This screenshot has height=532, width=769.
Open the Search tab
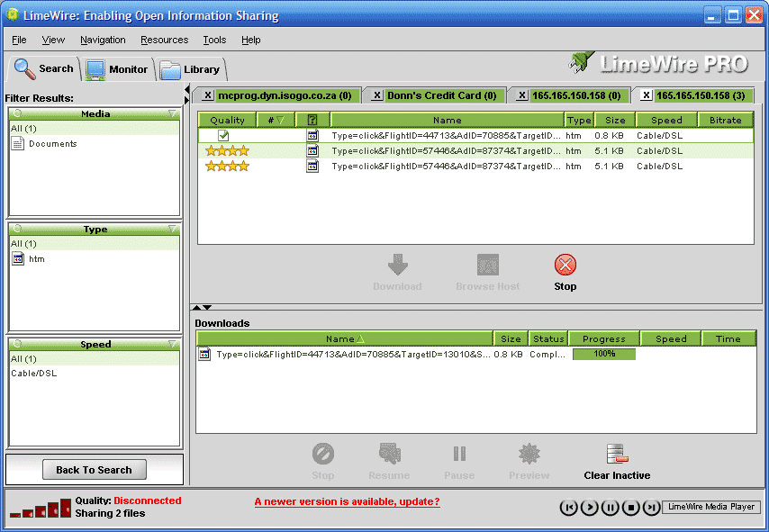pyautogui.click(x=43, y=68)
